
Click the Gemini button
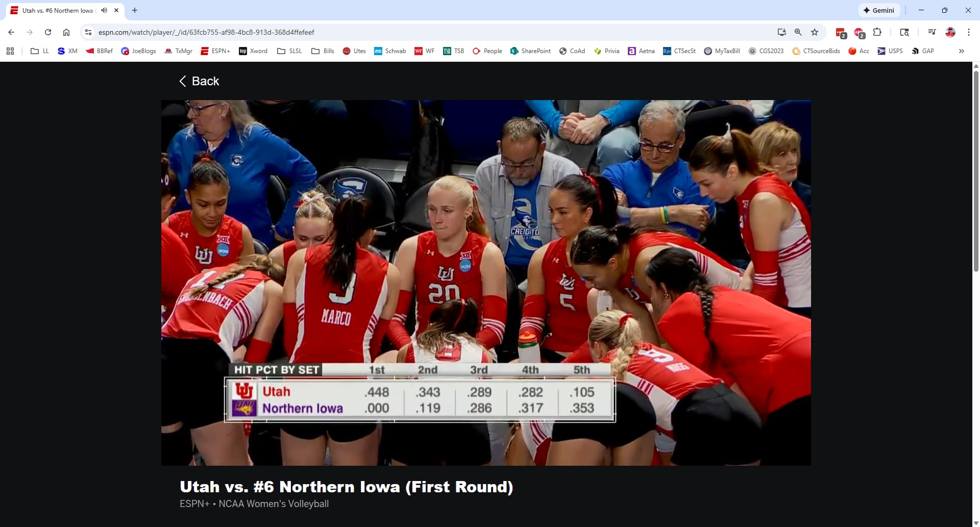pyautogui.click(x=878, y=10)
